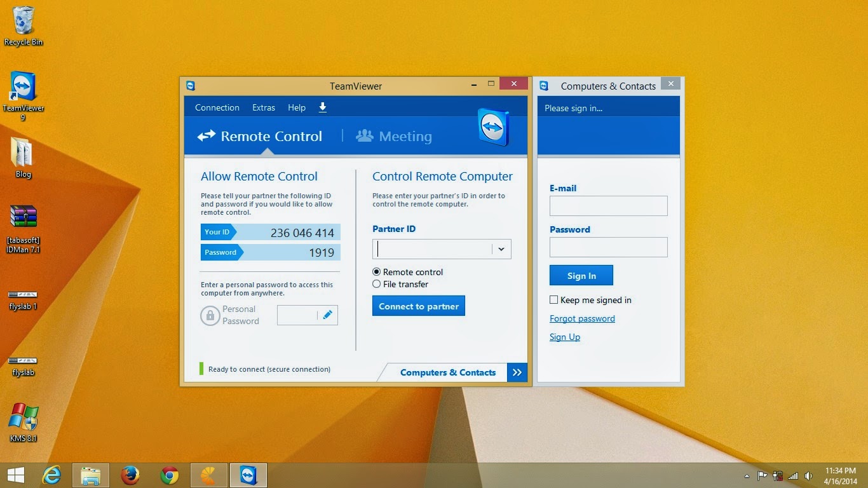Click Computers & Contacts window title icon
Screen dimensions: 868x488
544,86
